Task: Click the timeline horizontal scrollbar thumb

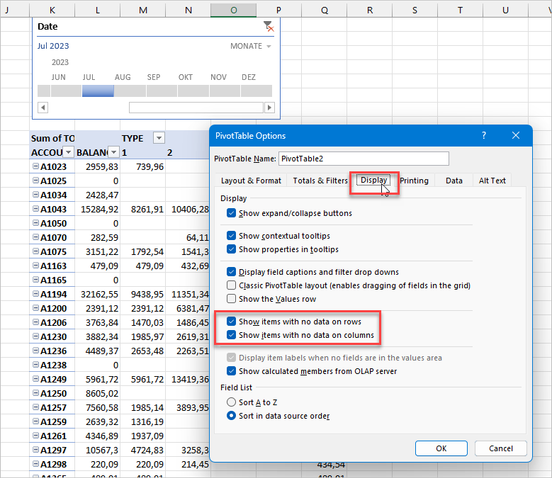Action: coord(196,107)
